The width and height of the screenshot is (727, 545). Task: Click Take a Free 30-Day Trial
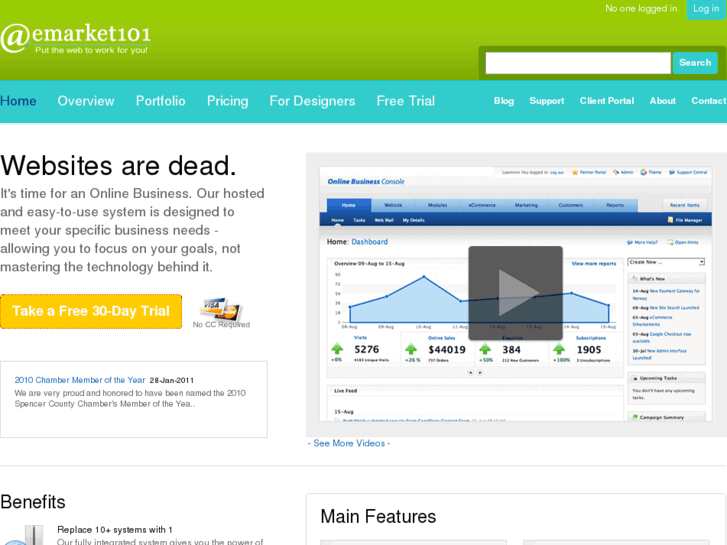(x=91, y=311)
